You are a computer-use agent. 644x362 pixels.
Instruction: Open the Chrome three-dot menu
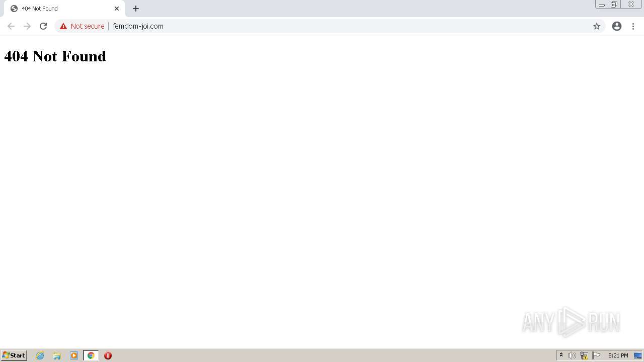pos(633,26)
